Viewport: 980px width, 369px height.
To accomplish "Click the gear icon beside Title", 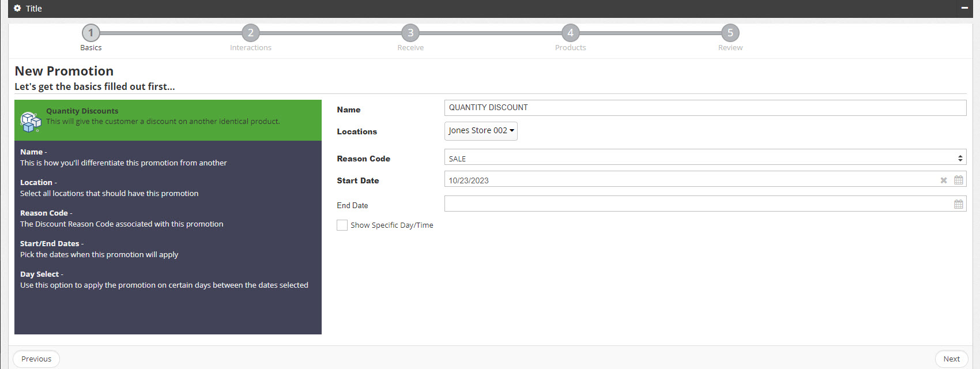I will 17,8.
